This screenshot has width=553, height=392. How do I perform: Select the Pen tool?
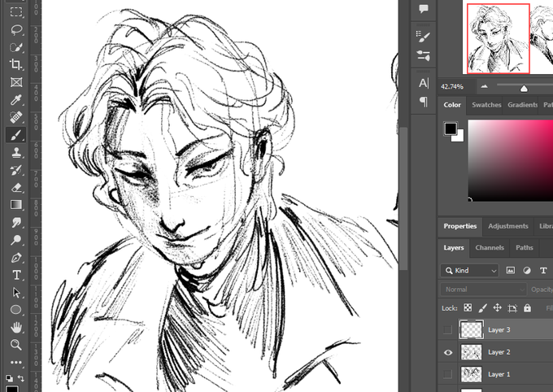tap(16, 258)
